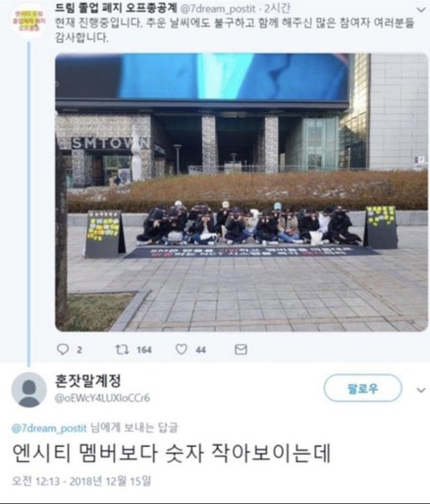Screen dimensions: 430x504
Task: Click the 혼잣말계정 display name
Action: pos(88,380)
